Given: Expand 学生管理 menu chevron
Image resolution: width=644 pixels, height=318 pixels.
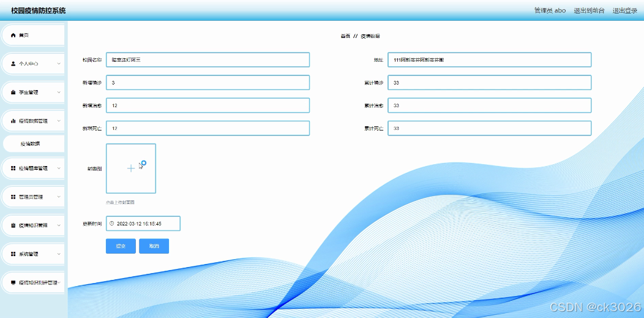Looking at the screenshot, I should 59,93.
